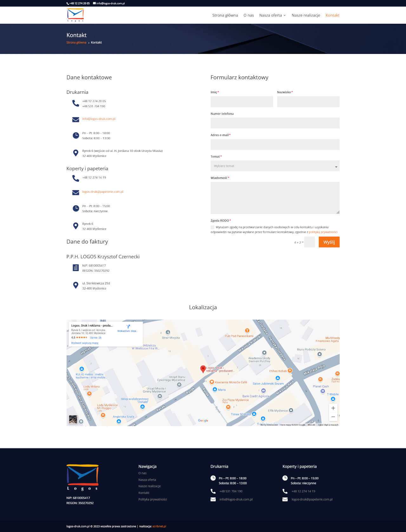This screenshot has height=532, width=406.
Task: Click directions icon in map info card
Action: coord(128,327)
